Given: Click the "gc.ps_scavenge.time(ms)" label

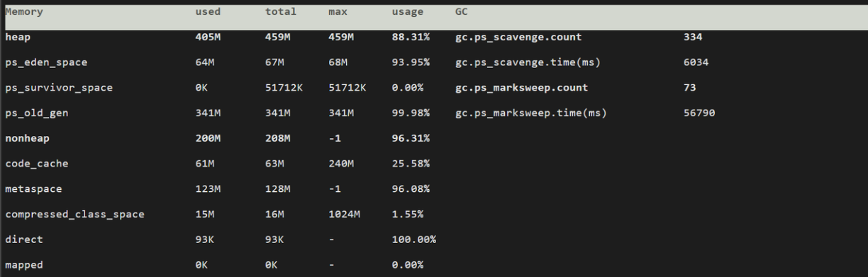Looking at the screenshot, I should coord(528,63).
